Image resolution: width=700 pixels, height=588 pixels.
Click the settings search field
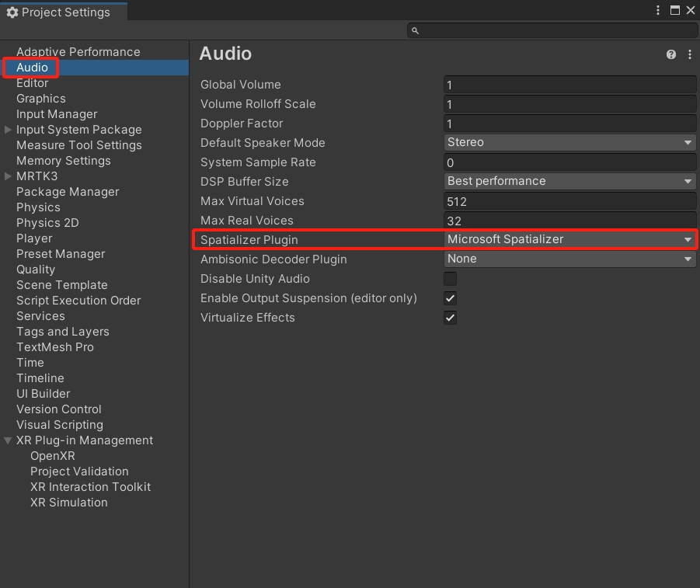pyautogui.click(x=552, y=30)
